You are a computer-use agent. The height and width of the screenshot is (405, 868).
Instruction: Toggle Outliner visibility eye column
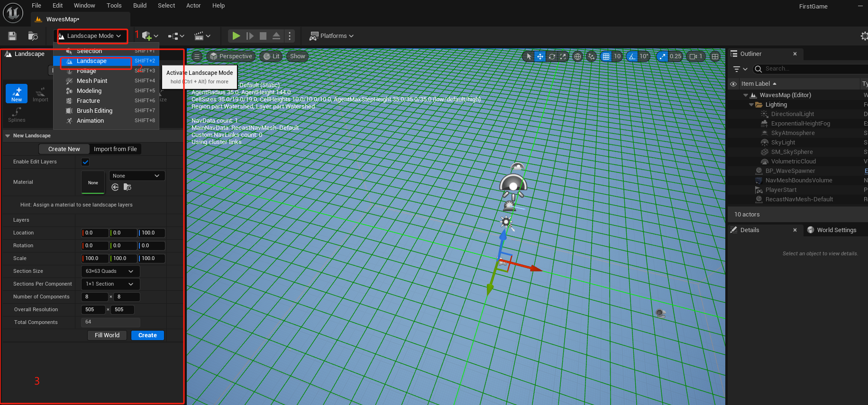pyautogui.click(x=733, y=84)
